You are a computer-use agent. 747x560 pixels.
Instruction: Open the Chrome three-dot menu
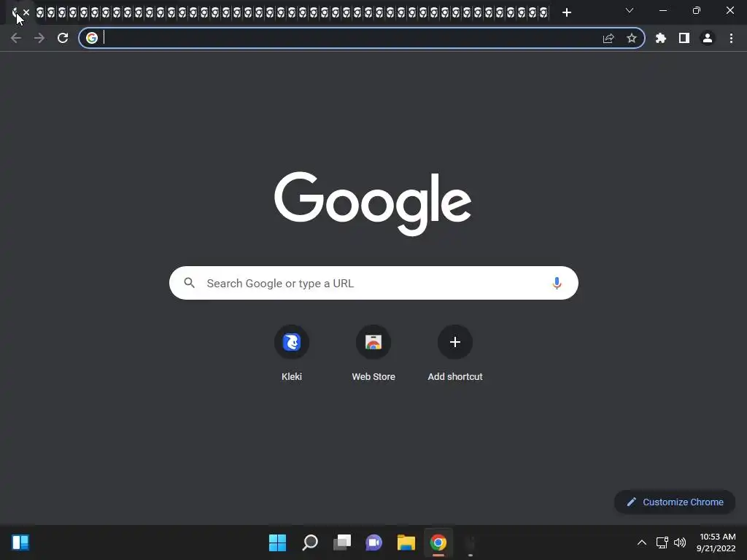point(731,38)
